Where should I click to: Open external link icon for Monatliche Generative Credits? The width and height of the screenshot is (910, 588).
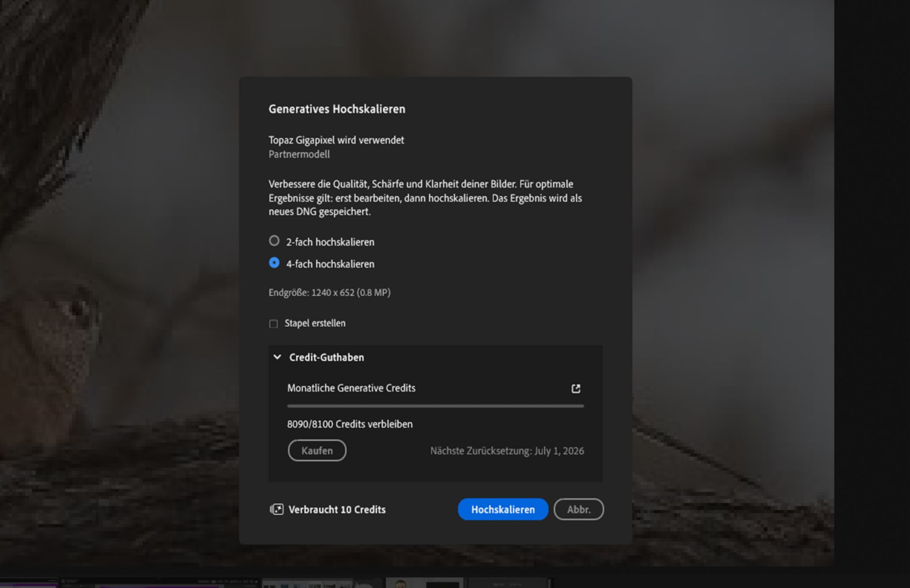click(x=576, y=389)
